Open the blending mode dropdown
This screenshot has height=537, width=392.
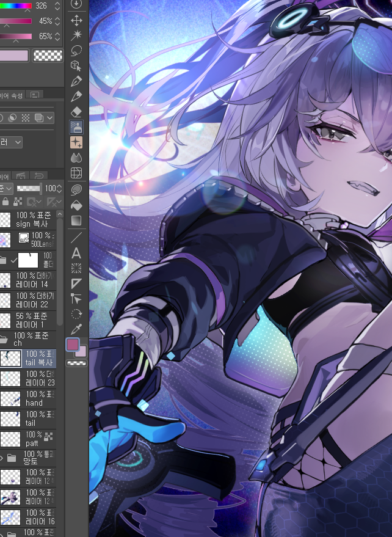click(7, 188)
